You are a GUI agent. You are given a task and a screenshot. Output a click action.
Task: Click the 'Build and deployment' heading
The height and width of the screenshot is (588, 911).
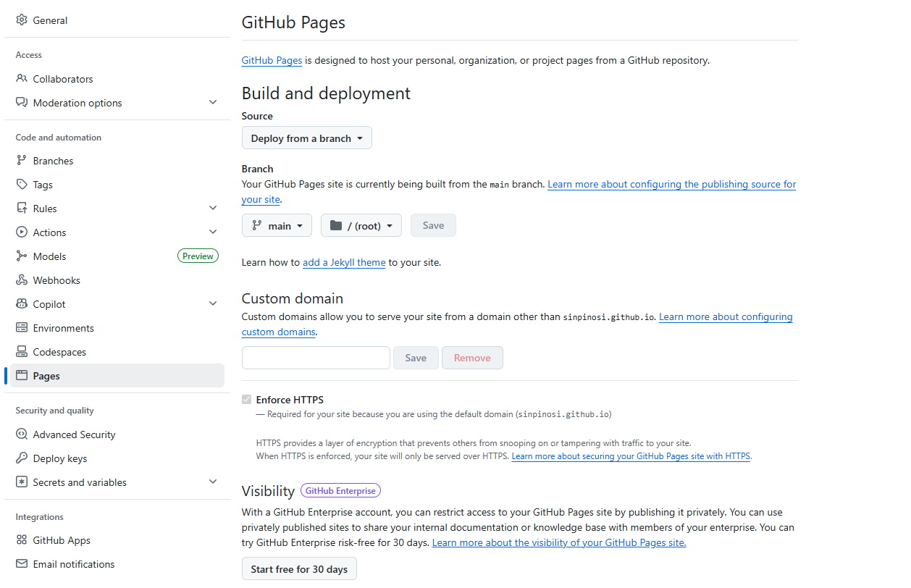(x=326, y=93)
